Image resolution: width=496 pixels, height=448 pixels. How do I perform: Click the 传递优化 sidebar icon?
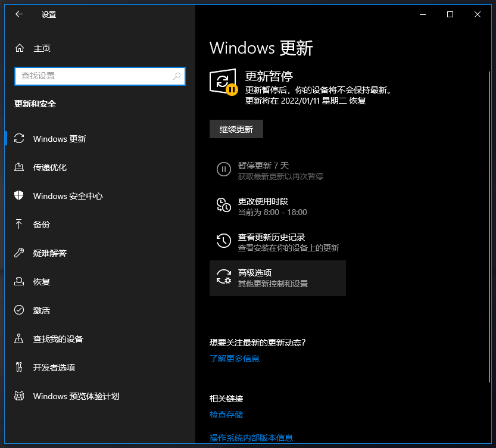[19, 167]
